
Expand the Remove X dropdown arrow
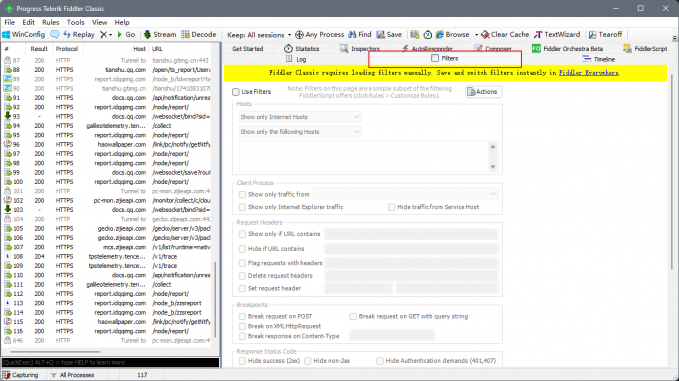click(110, 35)
